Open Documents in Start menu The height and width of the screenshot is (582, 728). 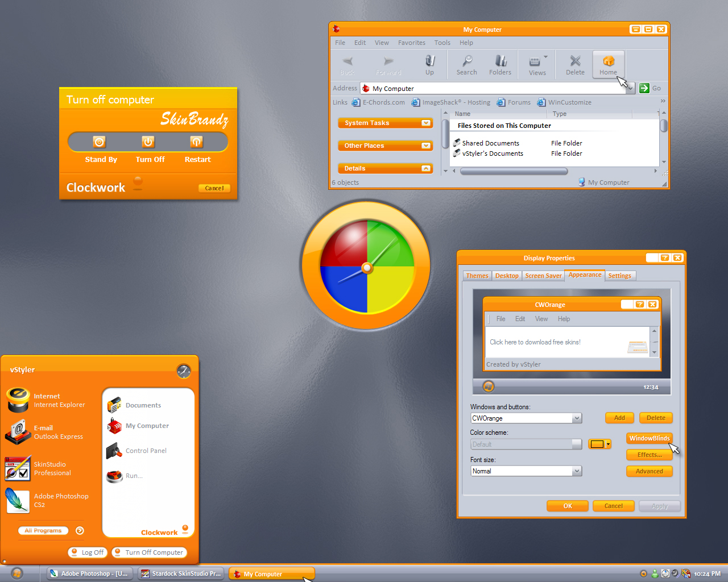point(134,405)
